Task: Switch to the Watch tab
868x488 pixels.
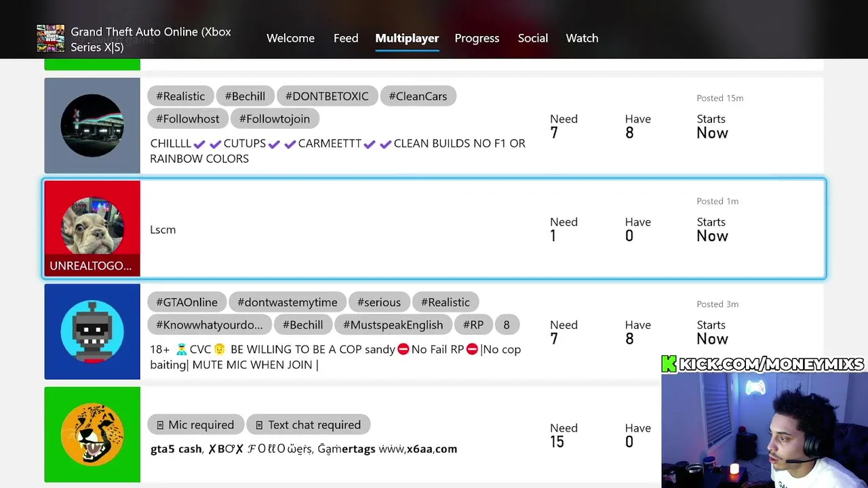Action: pyautogui.click(x=582, y=38)
